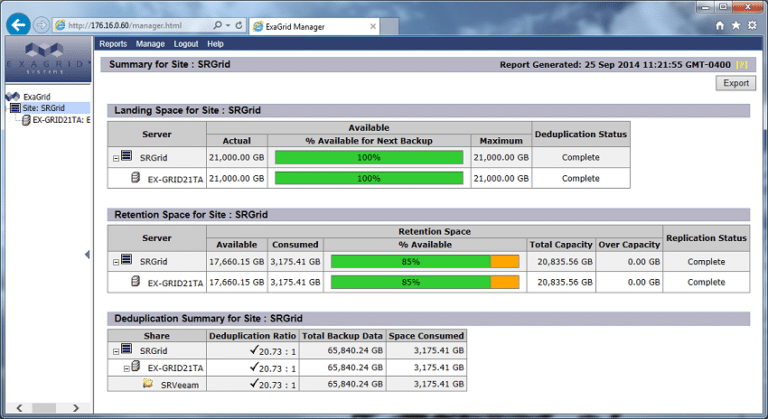Click right arrow of sidebar horizontal scrollbar

pyautogui.click(x=76, y=408)
